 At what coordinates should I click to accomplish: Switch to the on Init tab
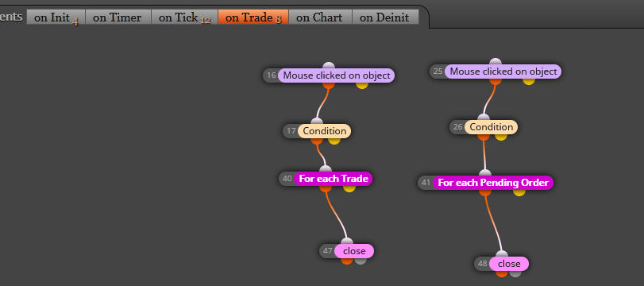click(56, 17)
